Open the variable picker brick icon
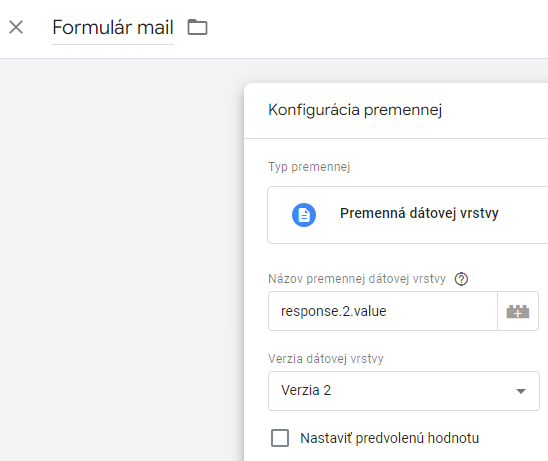Viewport: 548px width, 461px height. point(518,311)
